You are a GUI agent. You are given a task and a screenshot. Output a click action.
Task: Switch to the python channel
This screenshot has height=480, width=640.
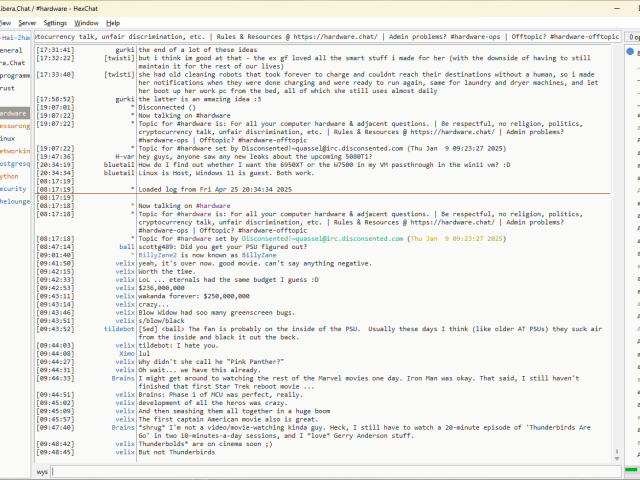click(x=10, y=176)
